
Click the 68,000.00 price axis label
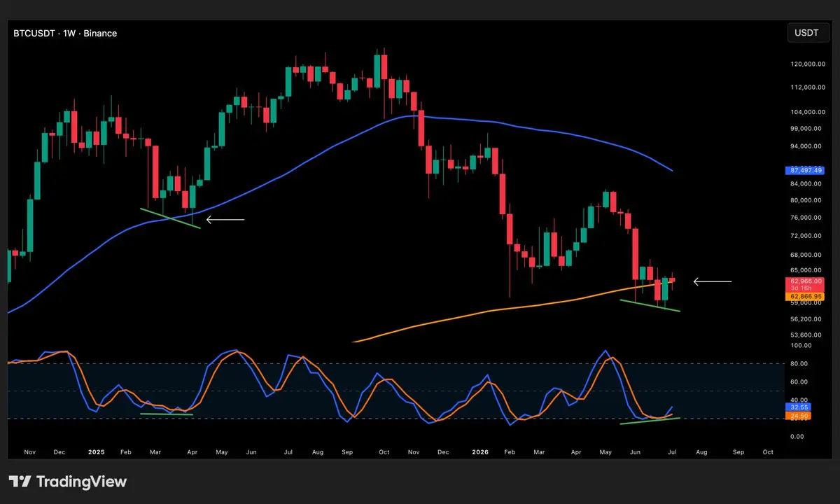pyautogui.click(x=807, y=255)
